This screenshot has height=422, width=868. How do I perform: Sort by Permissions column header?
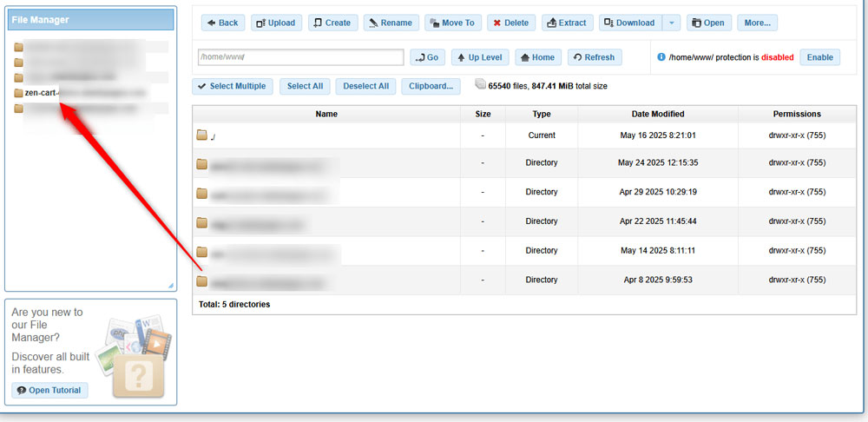797,114
